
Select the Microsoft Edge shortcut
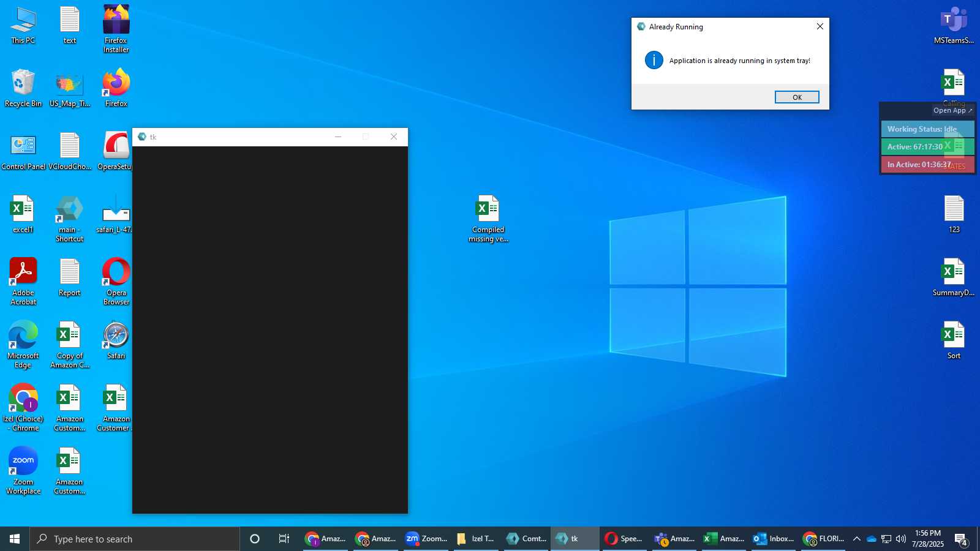tap(23, 345)
